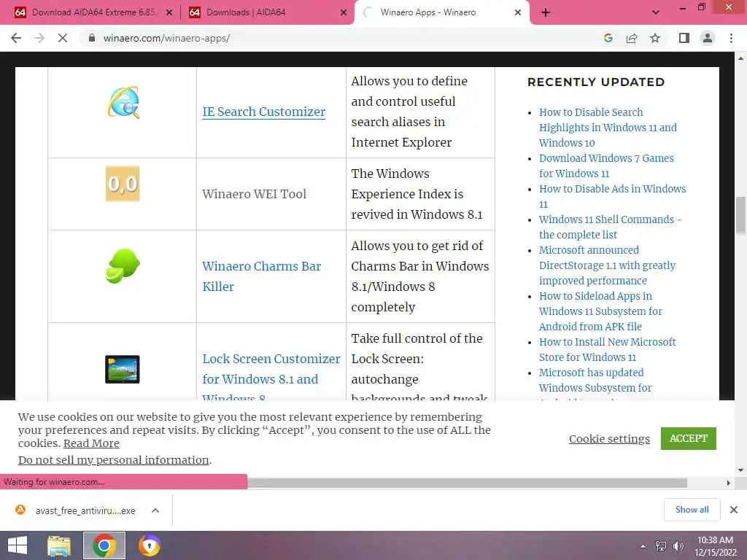Show hidden system tray icons

(x=643, y=546)
